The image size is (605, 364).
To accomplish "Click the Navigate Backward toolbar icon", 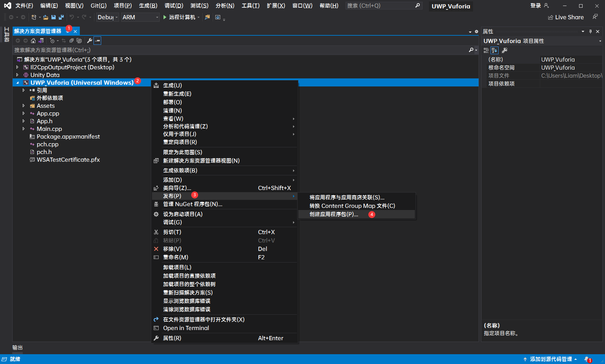I will (11, 17).
